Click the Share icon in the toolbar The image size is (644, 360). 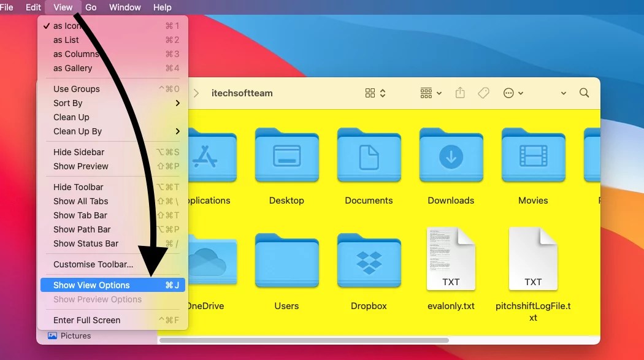[460, 93]
